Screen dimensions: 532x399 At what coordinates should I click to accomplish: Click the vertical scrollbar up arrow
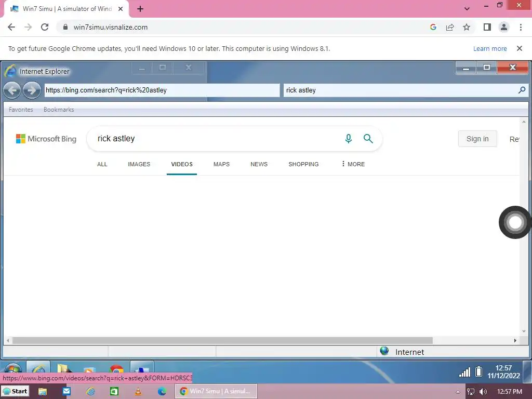click(x=524, y=122)
